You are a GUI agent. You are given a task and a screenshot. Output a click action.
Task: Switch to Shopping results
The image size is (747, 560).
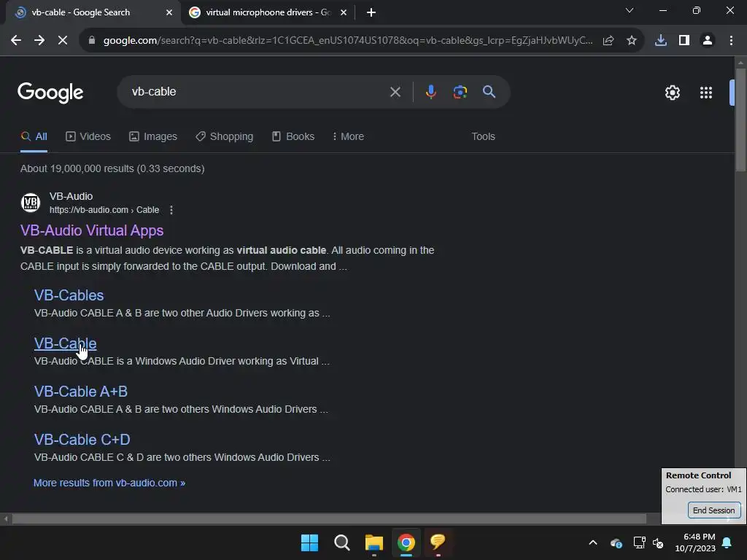pyautogui.click(x=225, y=136)
